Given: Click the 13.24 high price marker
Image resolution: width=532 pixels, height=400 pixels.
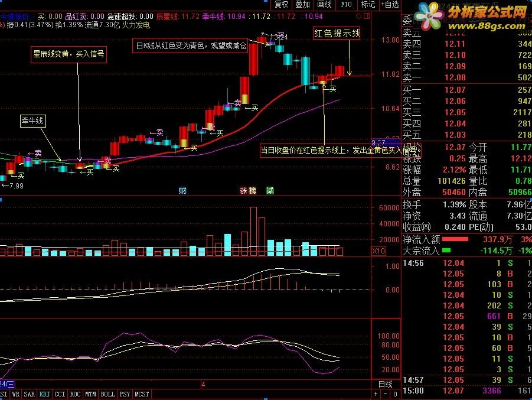Looking at the screenshot, I should click(278, 37).
